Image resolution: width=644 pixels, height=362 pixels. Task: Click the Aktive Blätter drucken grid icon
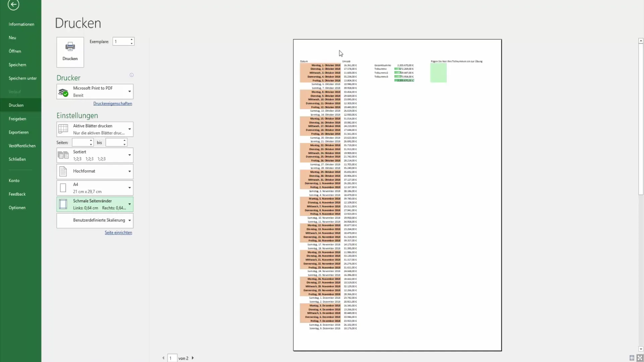(x=63, y=129)
